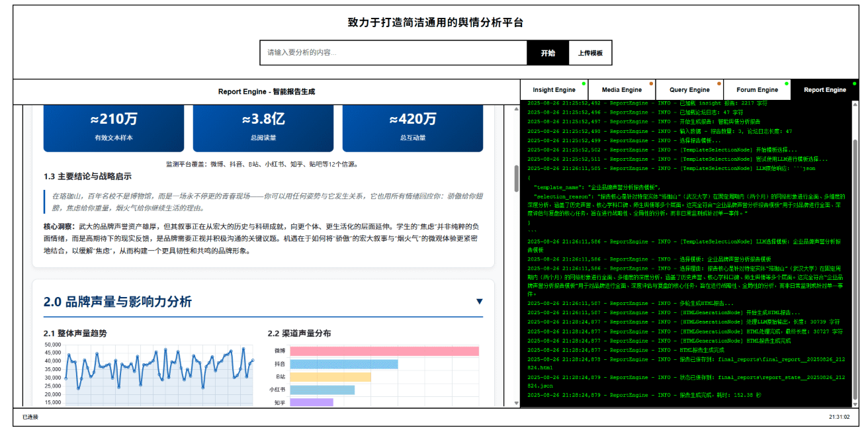The image size is (868, 430).
Task: Click the 2.0 品牌声量与影响力分析 section heading
Action: pos(118,302)
